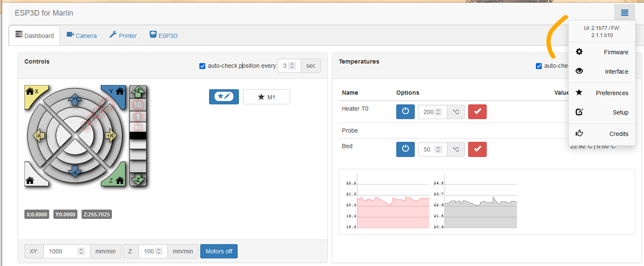Open Preferences from the menu
Image resolution: width=644 pixels, height=266 pixels.
(602, 93)
